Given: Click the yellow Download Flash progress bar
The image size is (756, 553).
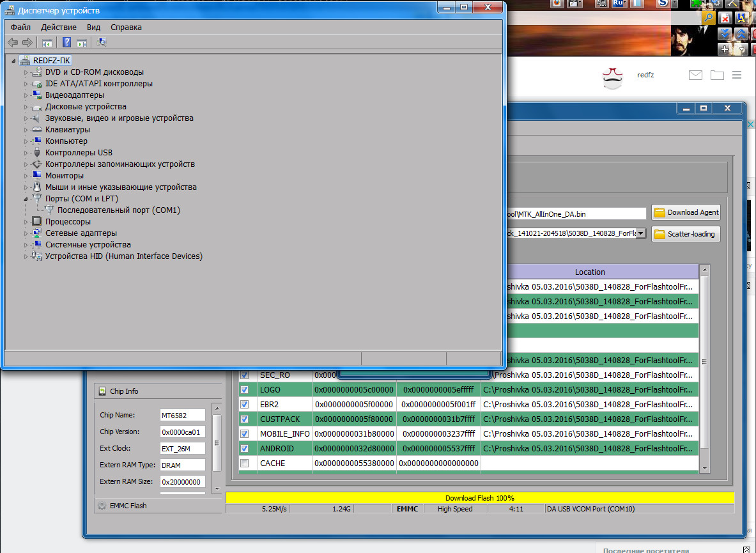Looking at the screenshot, I should tap(479, 498).
